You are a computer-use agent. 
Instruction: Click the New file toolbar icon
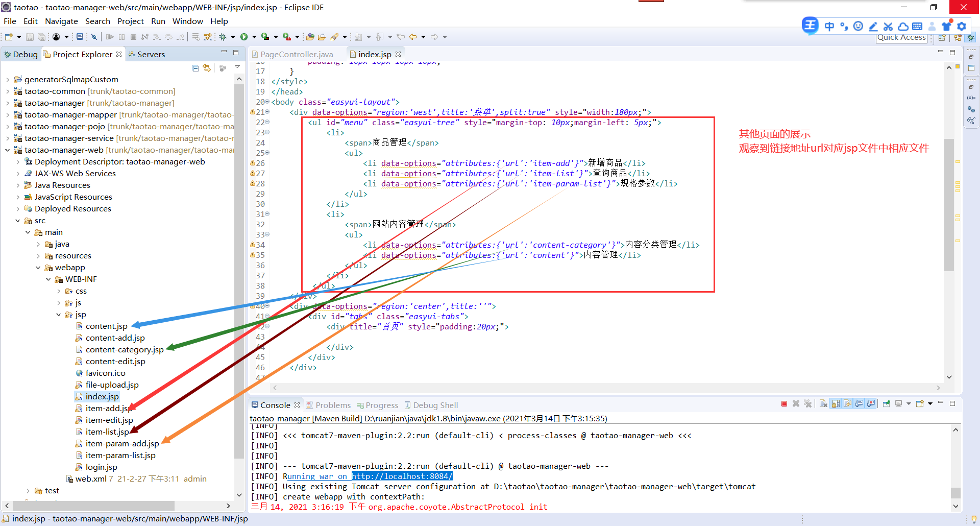pyautogui.click(x=9, y=37)
